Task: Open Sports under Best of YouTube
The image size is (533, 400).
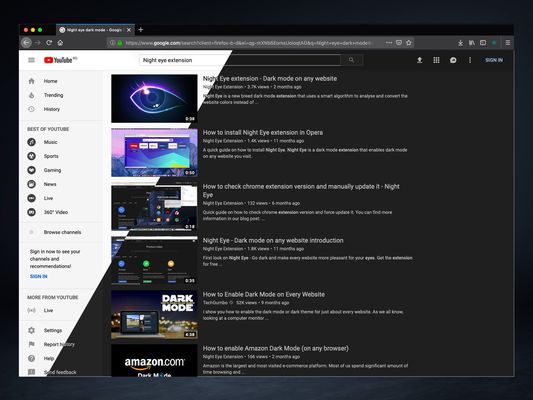Action: [x=51, y=156]
